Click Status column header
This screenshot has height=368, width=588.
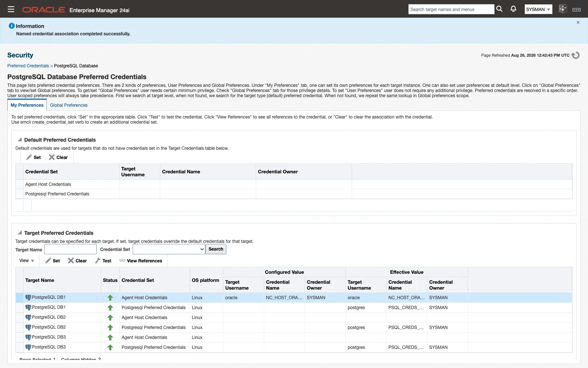click(x=110, y=280)
